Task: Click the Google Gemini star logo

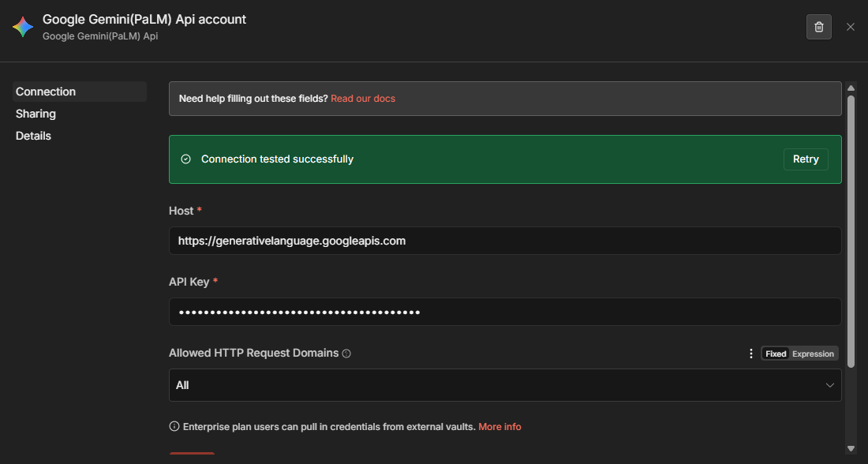Action: [x=23, y=27]
